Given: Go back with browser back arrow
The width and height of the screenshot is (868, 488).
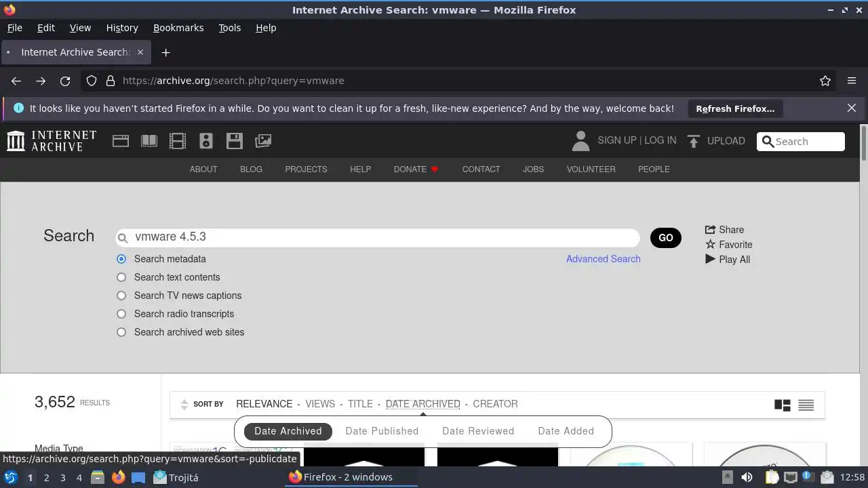Looking at the screenshot, I should [16, 81].
